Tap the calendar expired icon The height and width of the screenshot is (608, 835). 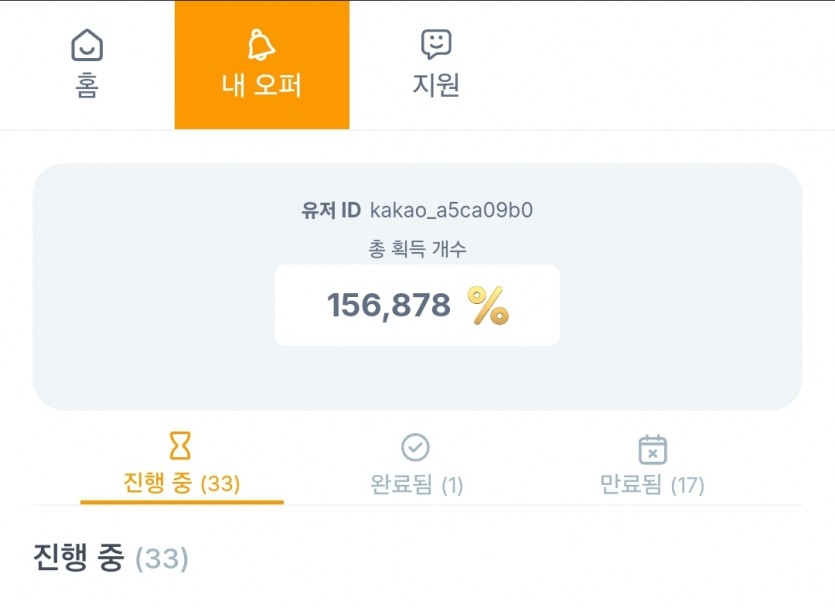click(x=652, y=449)
